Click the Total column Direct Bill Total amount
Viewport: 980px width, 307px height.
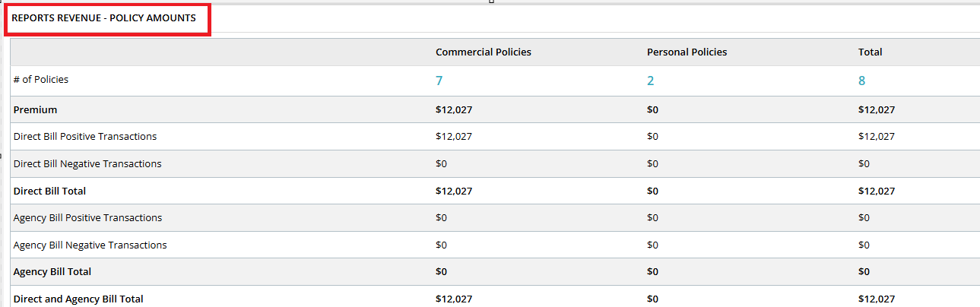tap(877, 191)
